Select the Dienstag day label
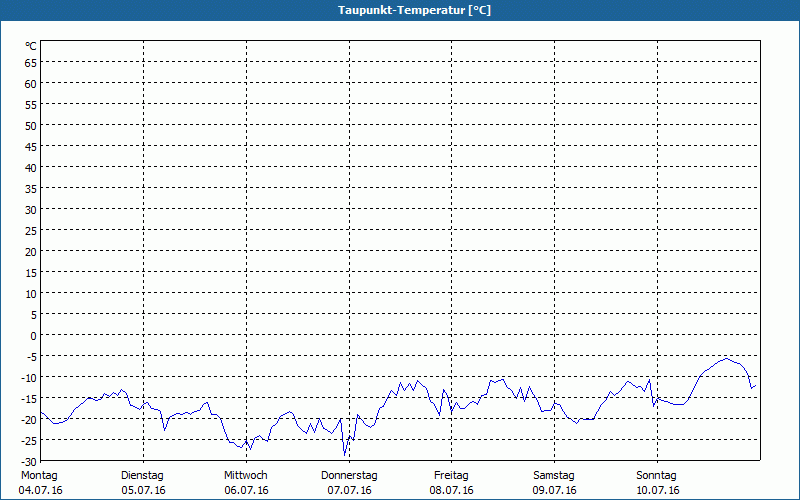Screen dimensions: 800x500 tap(142, 475)
